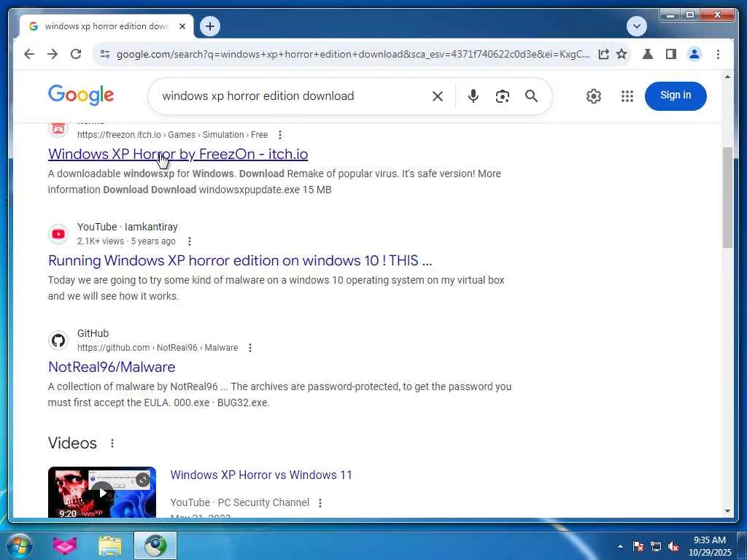
Task: Click the Google logo
Action: tap(81, 96)
